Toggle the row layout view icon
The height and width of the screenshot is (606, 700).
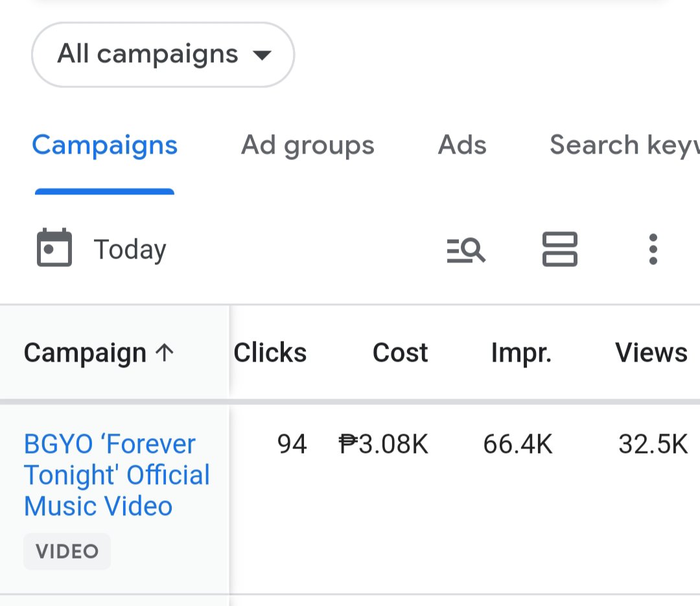pos(560,249)
